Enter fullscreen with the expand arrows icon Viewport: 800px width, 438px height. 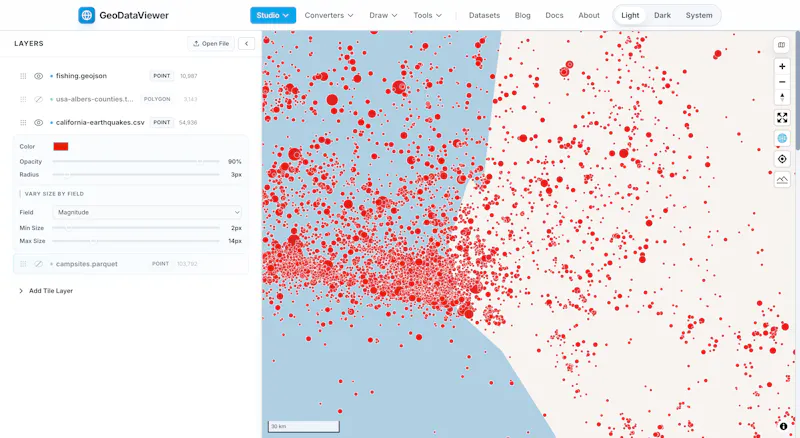pyautogui.click(x=782, y=118)
